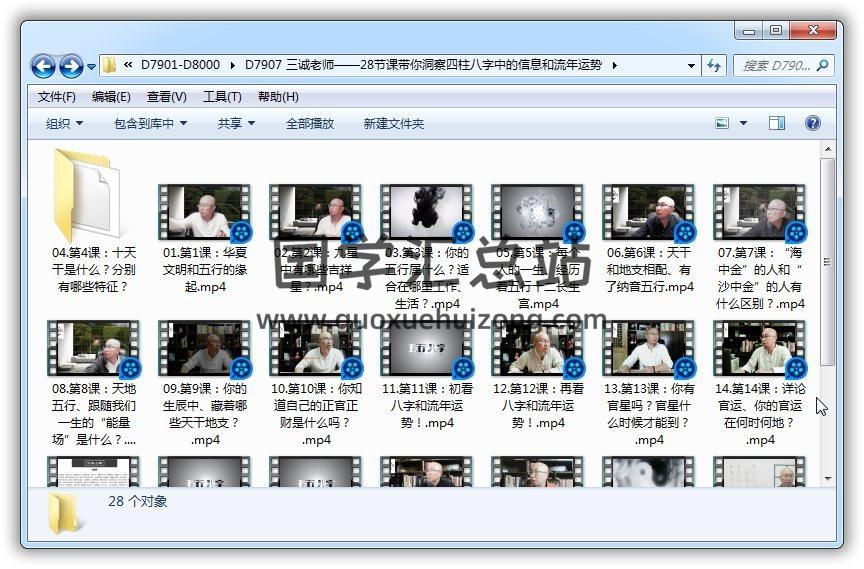The width and height of the screenshot is (864, 569).
Task: Click the refresh button beside address bar
Action: pyautogui.click(x=714, y=66)
